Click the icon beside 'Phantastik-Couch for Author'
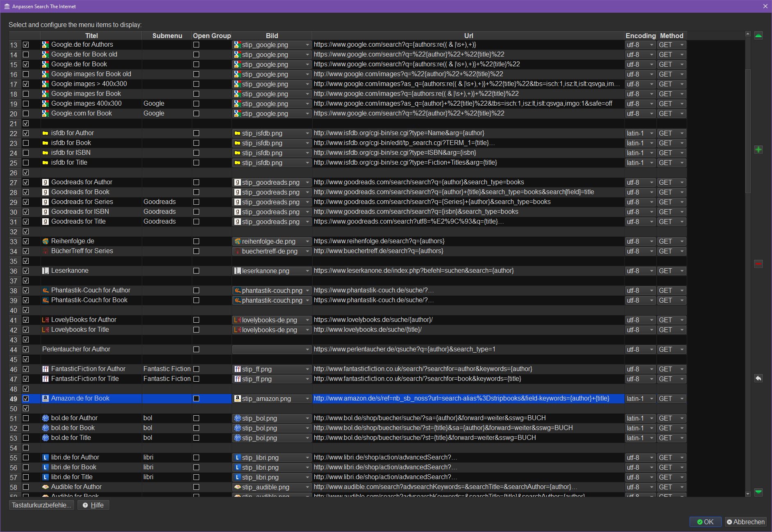 (x=45, y=290)
